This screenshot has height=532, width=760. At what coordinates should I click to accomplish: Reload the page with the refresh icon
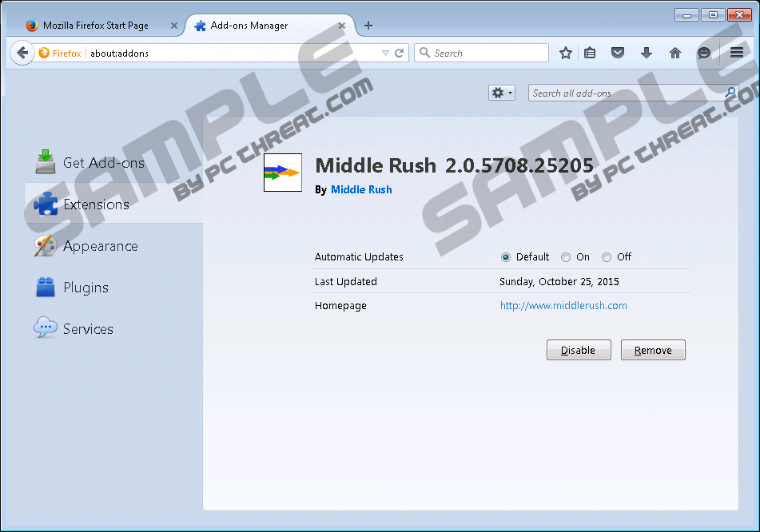click(400, 54)
